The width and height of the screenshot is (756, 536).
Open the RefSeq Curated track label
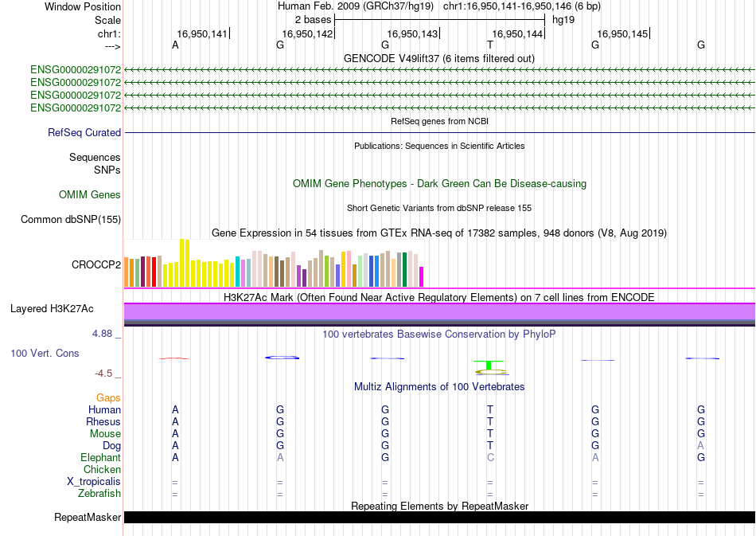pos(84,132)
